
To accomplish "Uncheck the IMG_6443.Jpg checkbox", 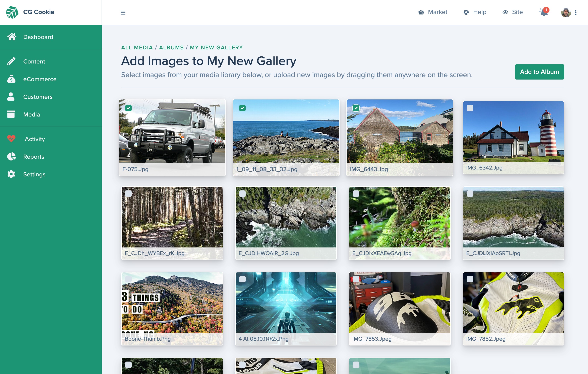I will (x=356, y=108).
